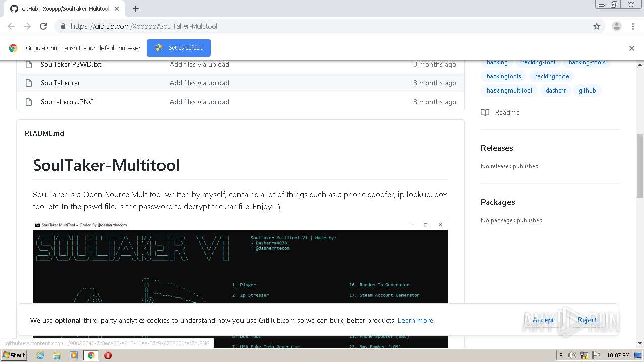Open commit message for SoulTaker PSWD.txt
Screen dimensions: 644x362
tap(199, 64)
